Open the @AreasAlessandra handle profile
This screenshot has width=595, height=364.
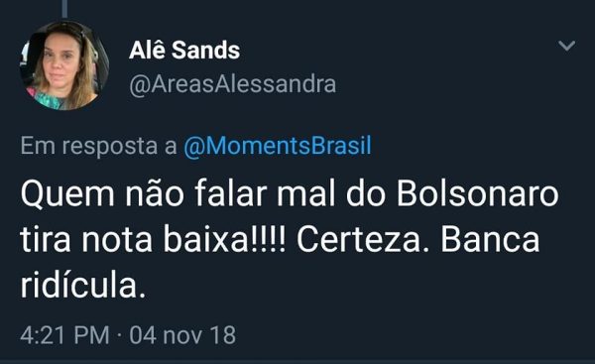233,84
